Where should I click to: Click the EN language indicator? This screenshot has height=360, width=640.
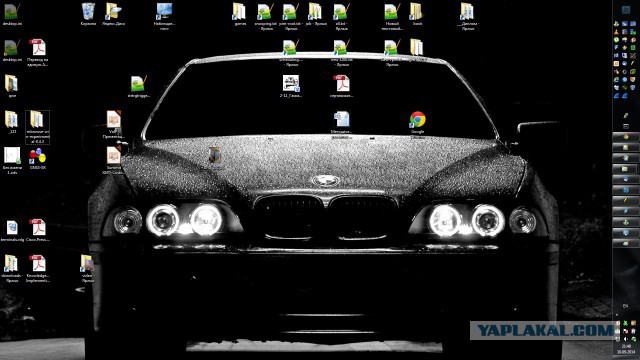tap(625, 306)
